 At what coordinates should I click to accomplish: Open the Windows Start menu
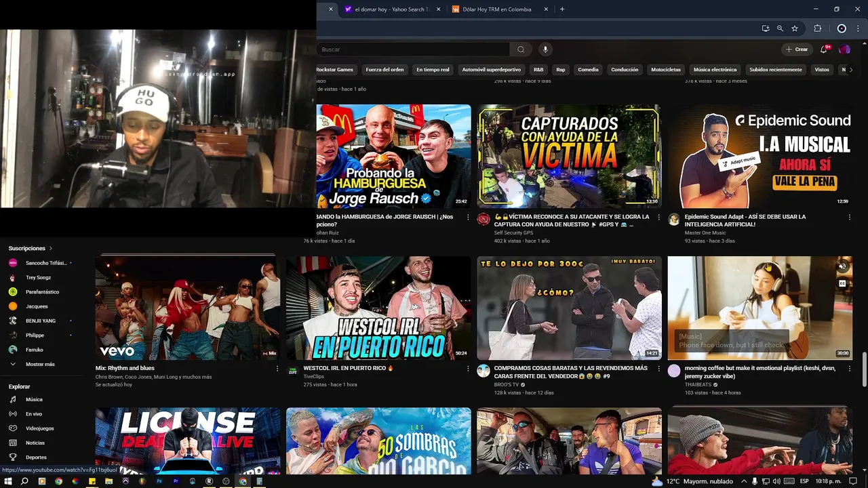[7, 481]
